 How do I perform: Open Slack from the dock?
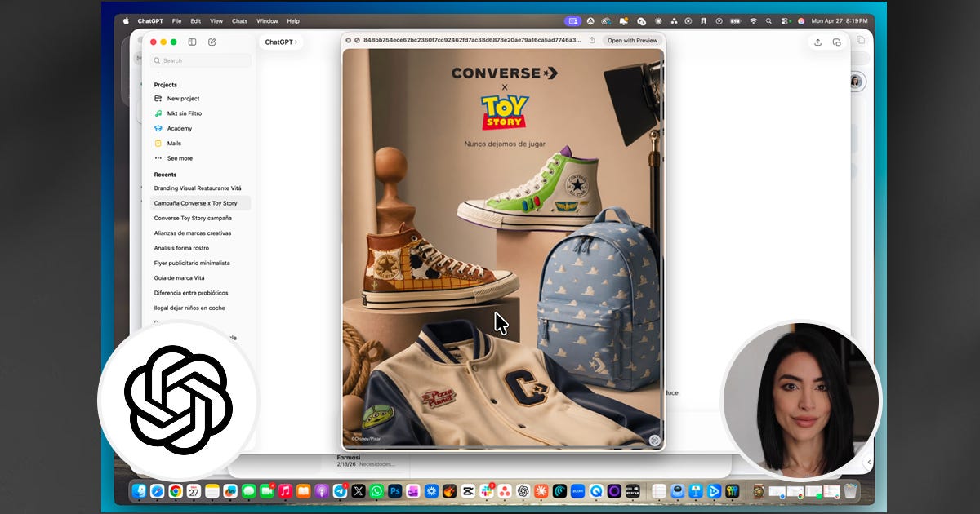click(487, 491)
